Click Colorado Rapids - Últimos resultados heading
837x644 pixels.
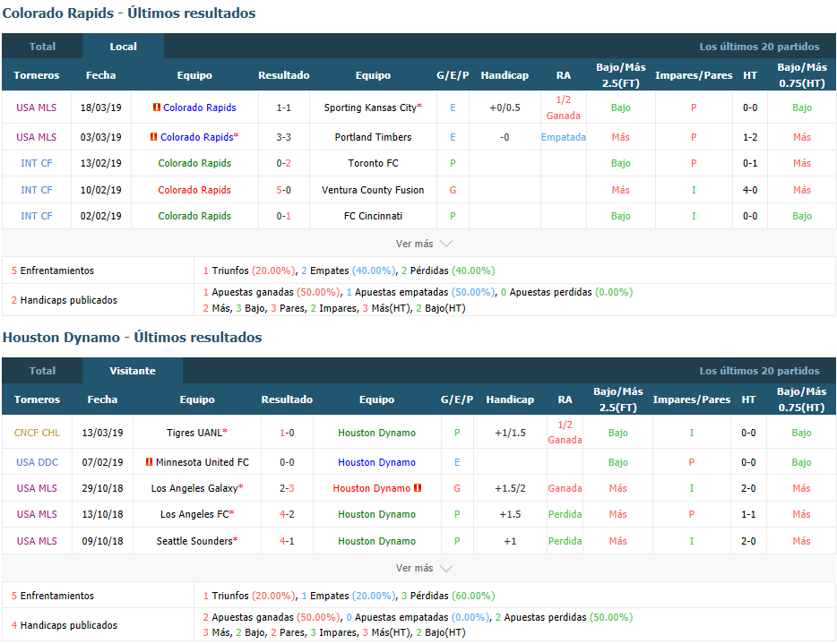129,13
